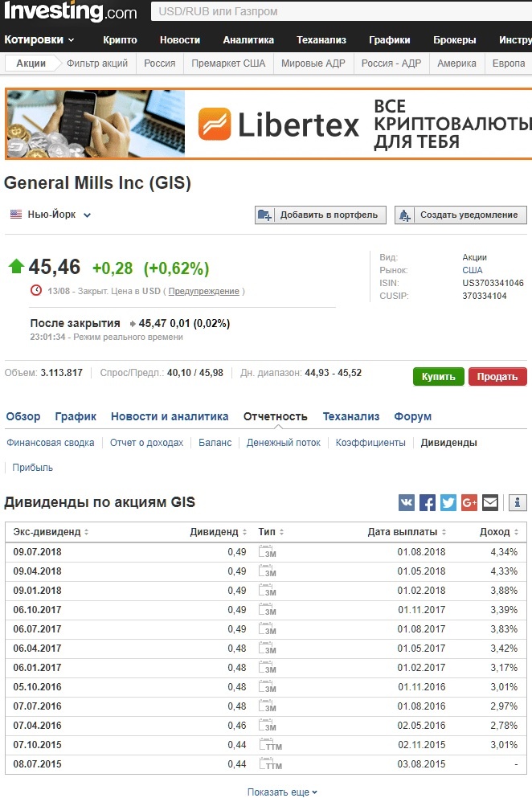This screenshot has width=532, height=798.
Task: Click the ISIN value US3703341046
Action: tap(493, 283)
